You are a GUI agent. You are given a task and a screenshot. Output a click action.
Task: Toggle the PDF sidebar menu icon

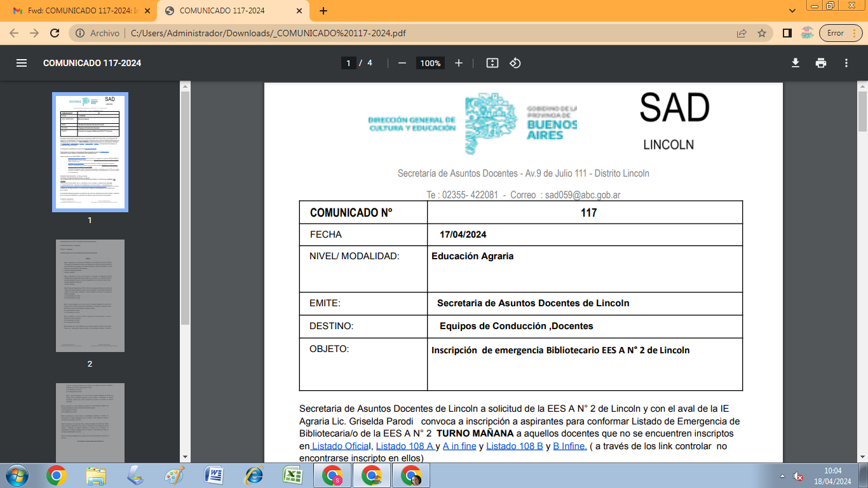tap(22, 63)
